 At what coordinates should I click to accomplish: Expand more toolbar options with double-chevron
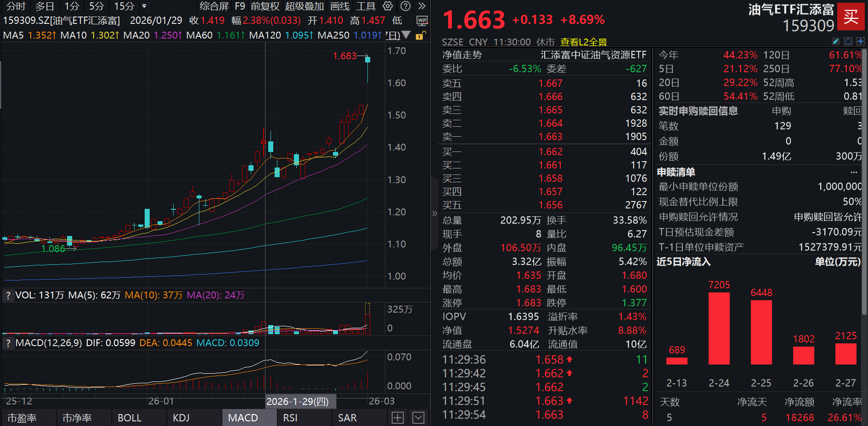(x=422, y=6)
